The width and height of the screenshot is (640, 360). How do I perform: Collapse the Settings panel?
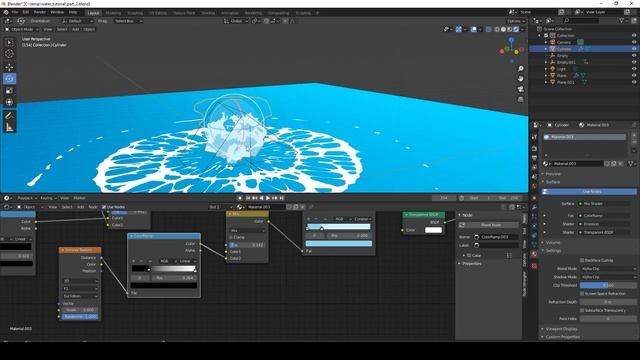click(553, 251)
